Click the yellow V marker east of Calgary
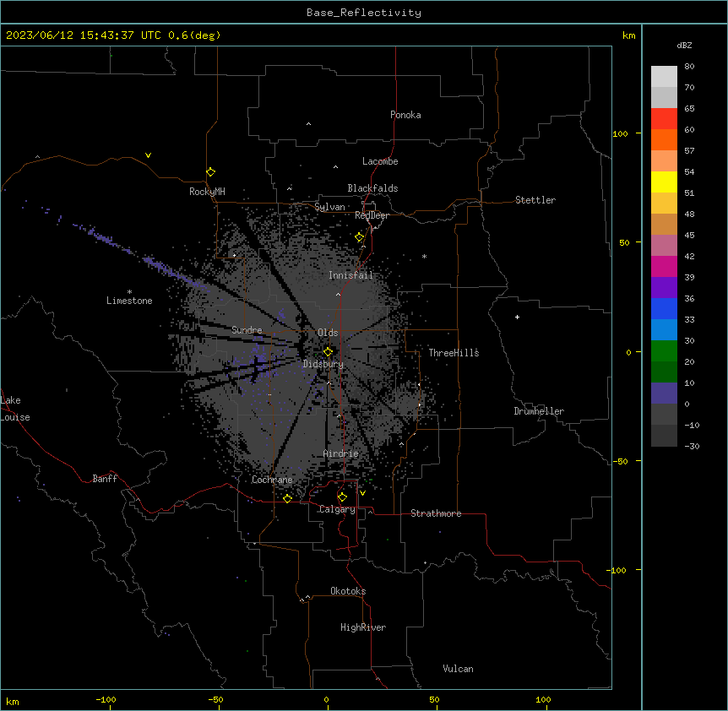 tap(362, 493)
